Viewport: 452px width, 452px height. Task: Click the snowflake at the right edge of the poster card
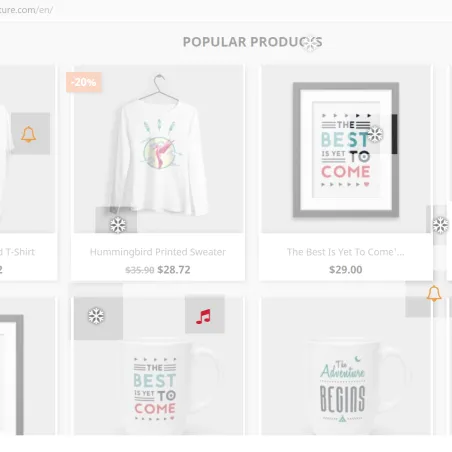click(x=441, y=225)
